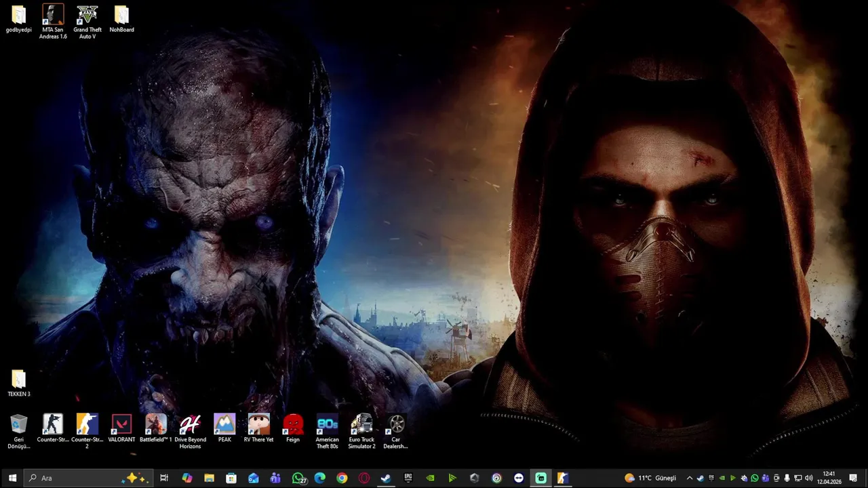Select the PEAK game shortcut
This screenshot has height=488, width=868.
224,429
